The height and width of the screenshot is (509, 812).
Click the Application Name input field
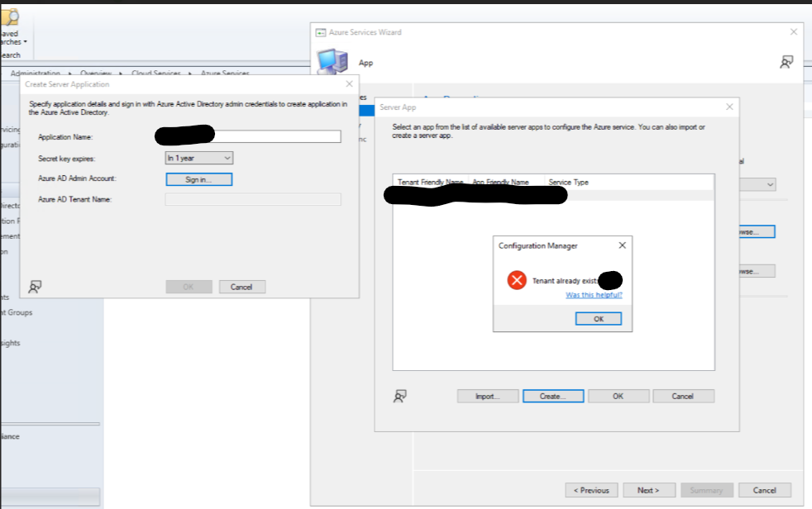click(253, 136)
